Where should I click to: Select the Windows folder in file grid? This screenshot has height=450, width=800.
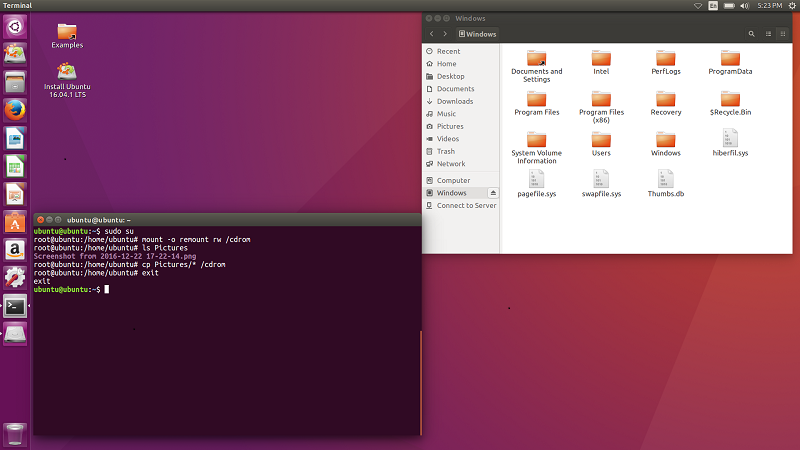(666, 144)
